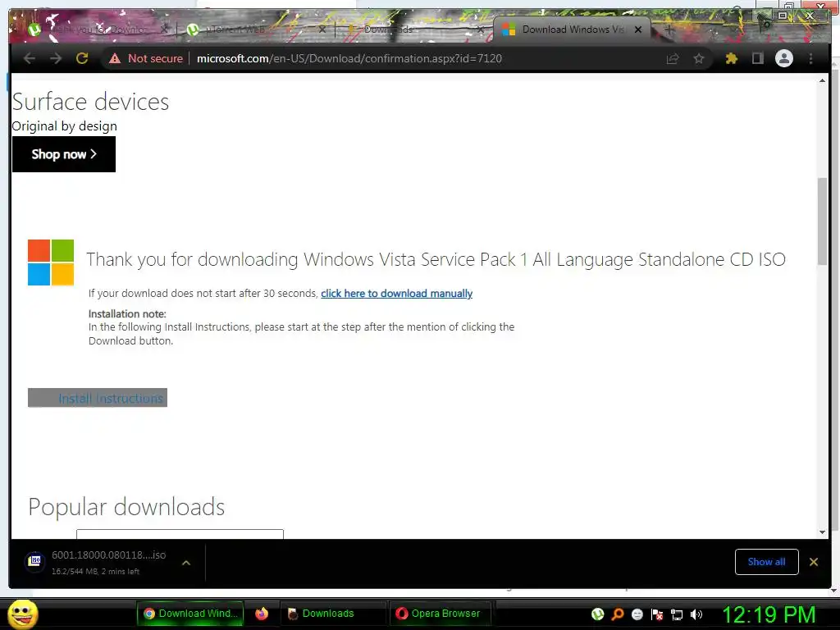Click here to download manually link
This screenshot has width=840, height=630.
coord(396,294)
